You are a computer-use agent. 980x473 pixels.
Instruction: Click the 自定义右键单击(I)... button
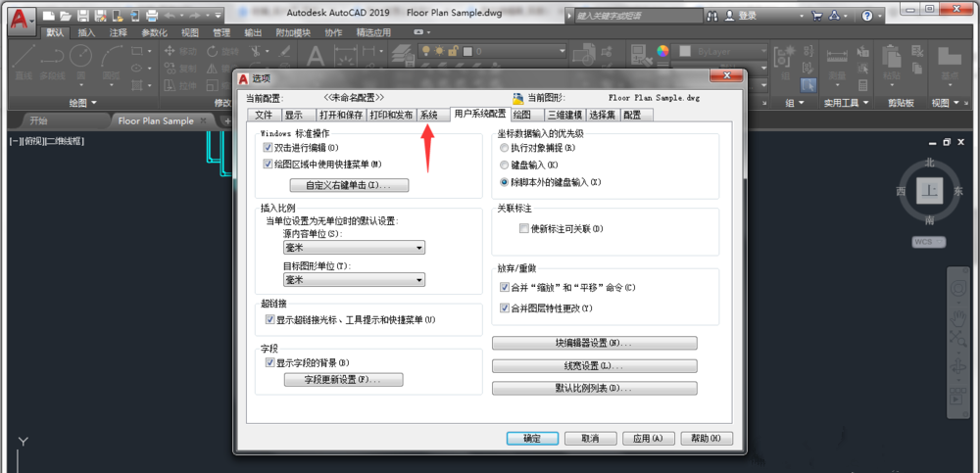[350, 185]
